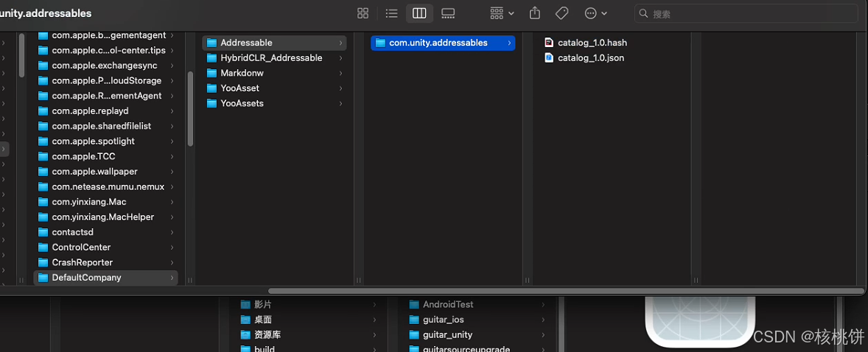Select the com.apple.sharedfilelist folder
Image resolution: width=868 pixels, height=352 pixels.
105,126
